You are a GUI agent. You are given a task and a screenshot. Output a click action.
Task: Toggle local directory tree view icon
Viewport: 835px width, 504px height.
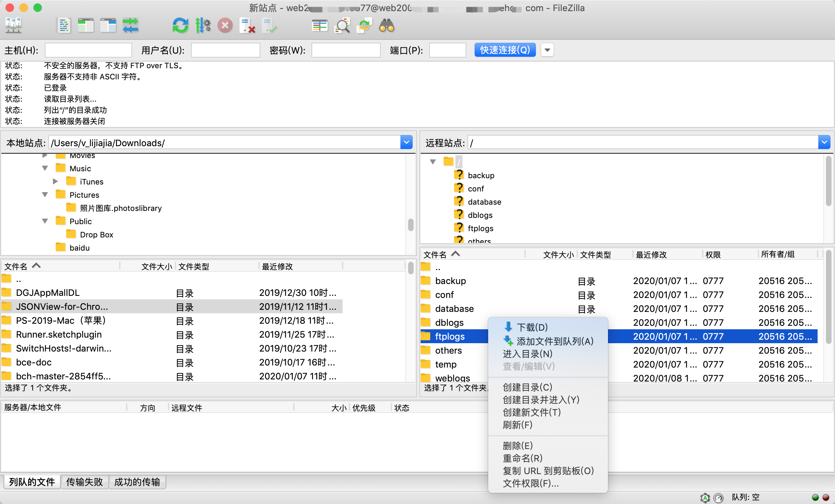pyautogui.click(x=86, y=25)
